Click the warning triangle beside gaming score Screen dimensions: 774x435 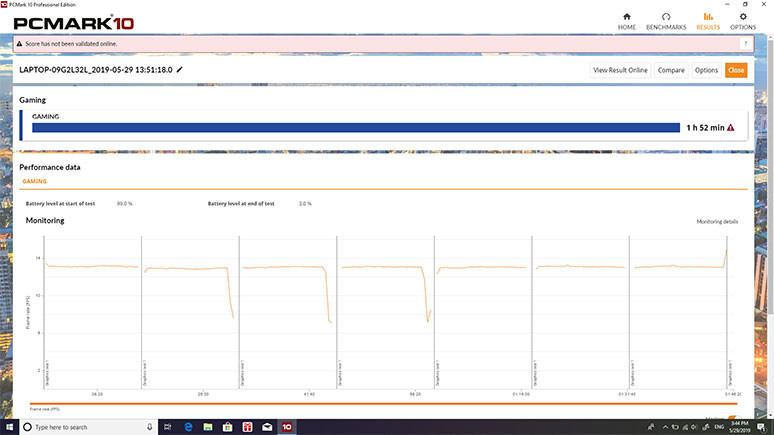click(x=731, y=128)
